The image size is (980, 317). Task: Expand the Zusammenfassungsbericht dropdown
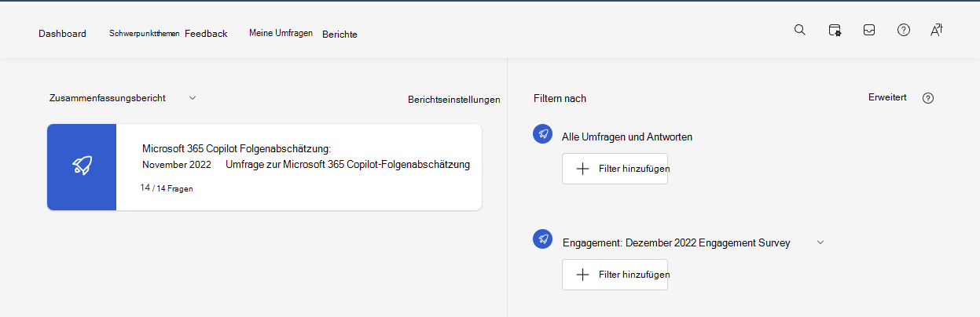tap(193, 97)
